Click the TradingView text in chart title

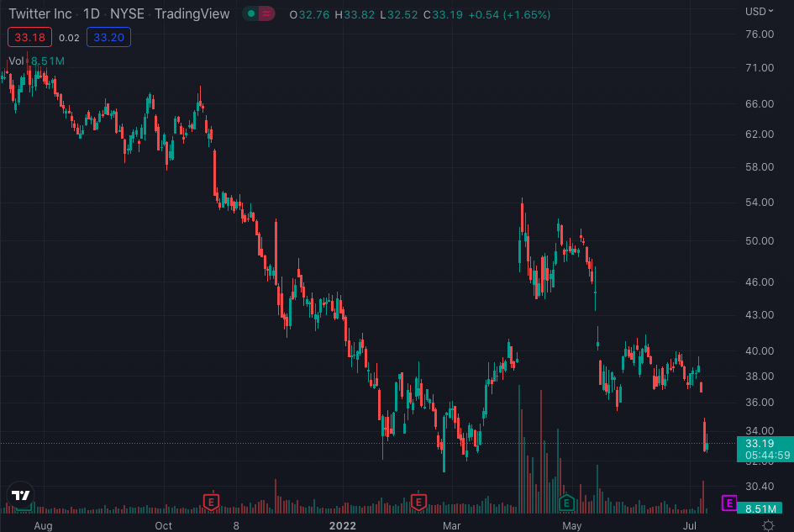[x=192, y=13]
